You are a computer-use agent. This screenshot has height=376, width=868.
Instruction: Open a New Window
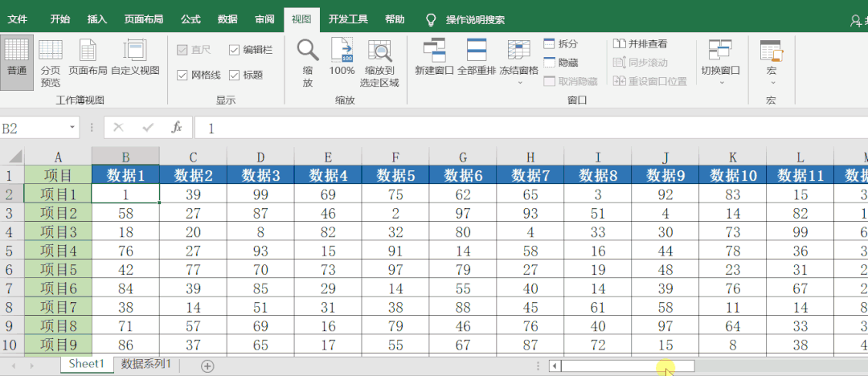tap(435, 58)
